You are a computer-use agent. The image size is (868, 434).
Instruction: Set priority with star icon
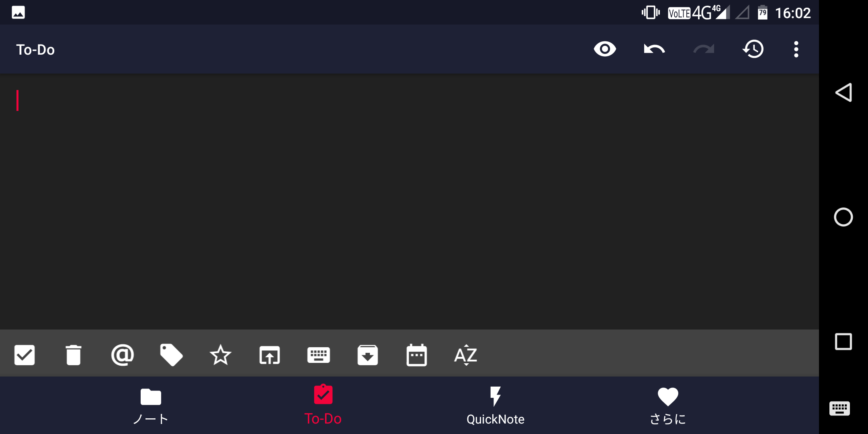(220, 355)
